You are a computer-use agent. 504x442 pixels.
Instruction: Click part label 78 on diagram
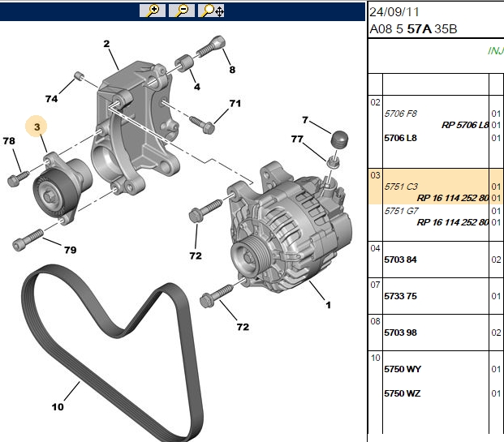coord(9,140)
